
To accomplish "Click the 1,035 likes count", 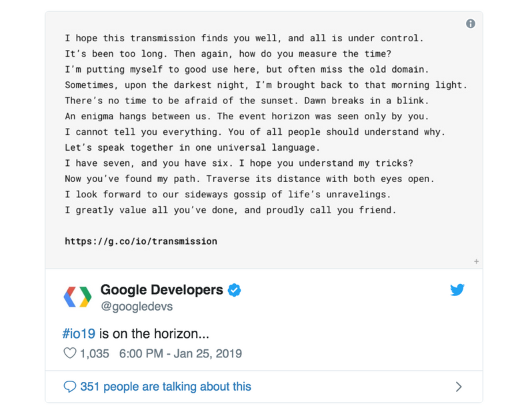I will click(x=94, y=353).
